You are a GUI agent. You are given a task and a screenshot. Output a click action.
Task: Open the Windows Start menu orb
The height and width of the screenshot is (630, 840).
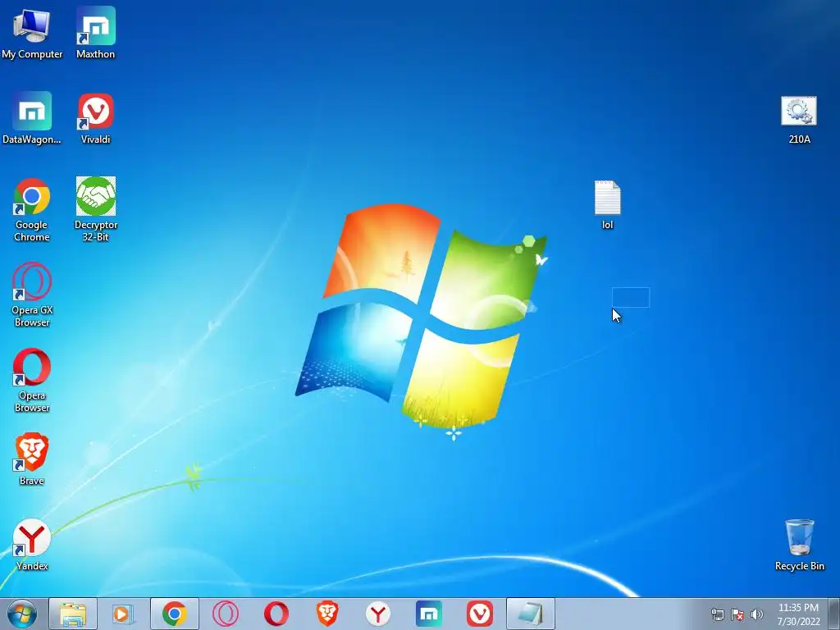22,614
